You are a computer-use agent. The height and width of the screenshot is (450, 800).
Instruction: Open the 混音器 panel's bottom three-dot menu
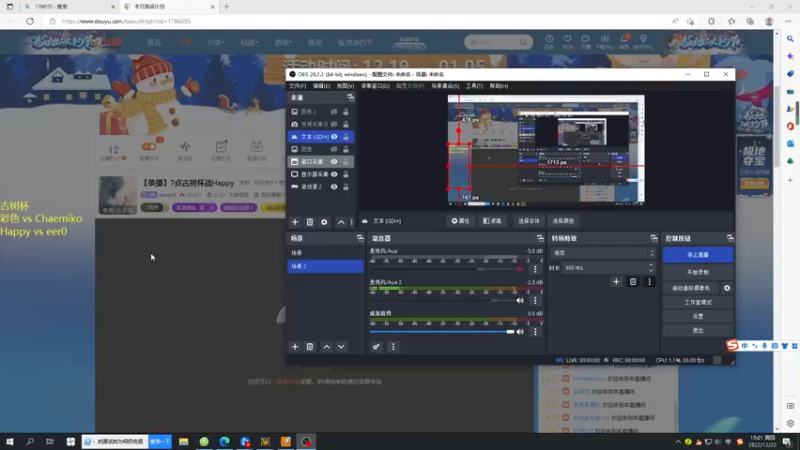click(x=393, y=347)
